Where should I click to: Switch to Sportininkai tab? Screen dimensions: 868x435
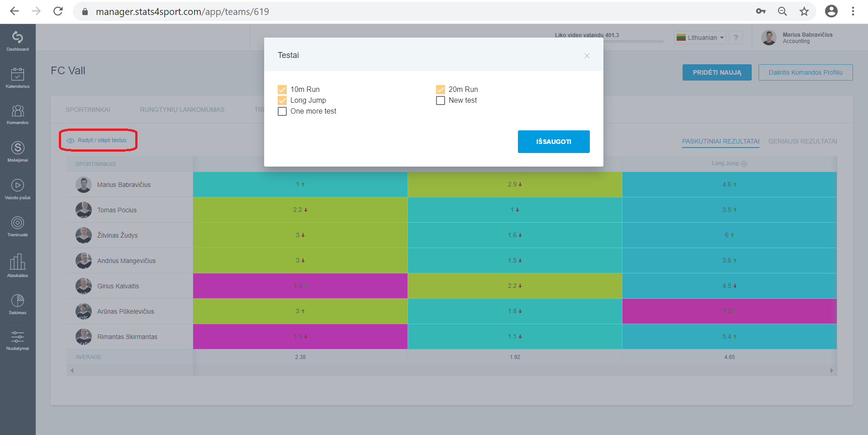pyautogui.click(x=88, y=110)
